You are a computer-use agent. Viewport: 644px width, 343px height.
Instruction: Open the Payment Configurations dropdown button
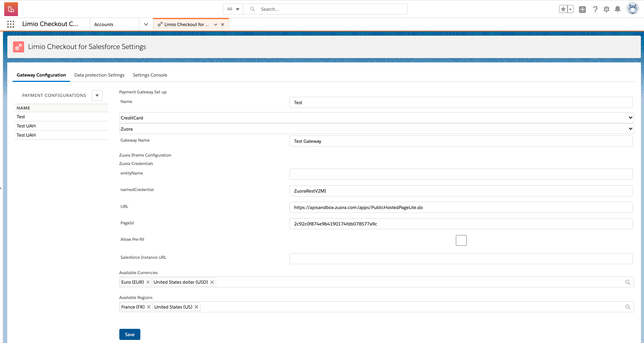tap(97, 95)
